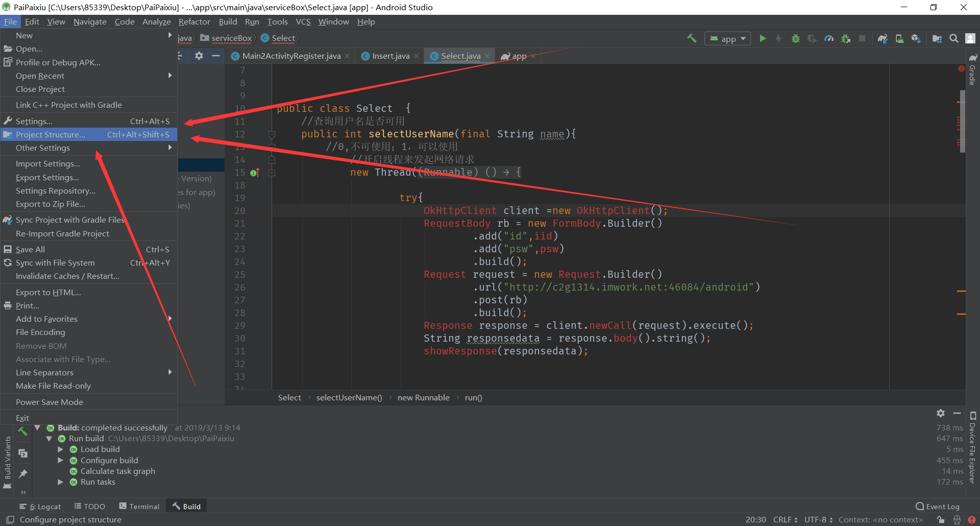Hide project panel with minus icon
This screenshot has height=526, width=980.
(216, 56)
